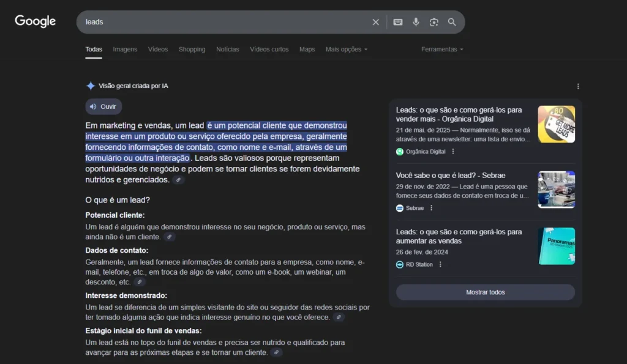Activate voice search with the microphone icon

[416, 22]
